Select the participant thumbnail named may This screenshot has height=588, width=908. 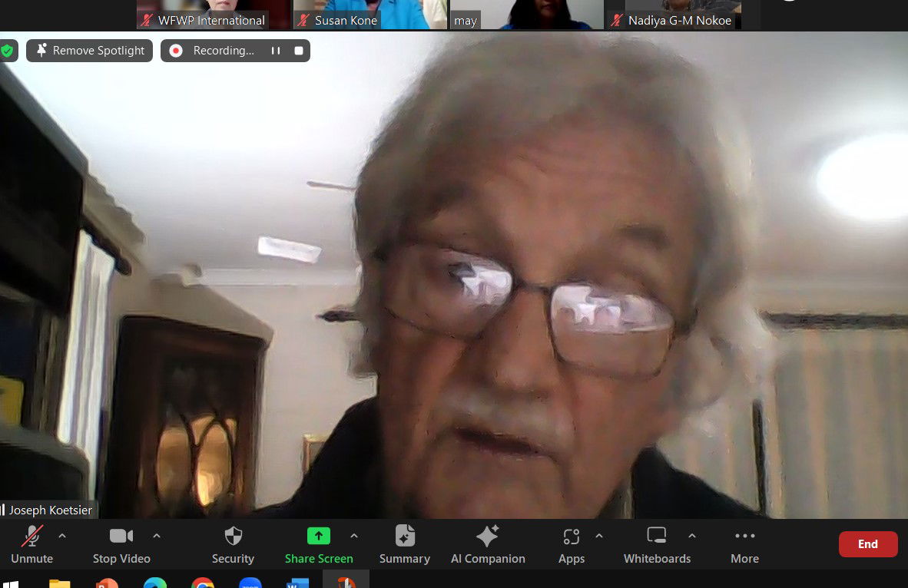click(x=527, y=15)
